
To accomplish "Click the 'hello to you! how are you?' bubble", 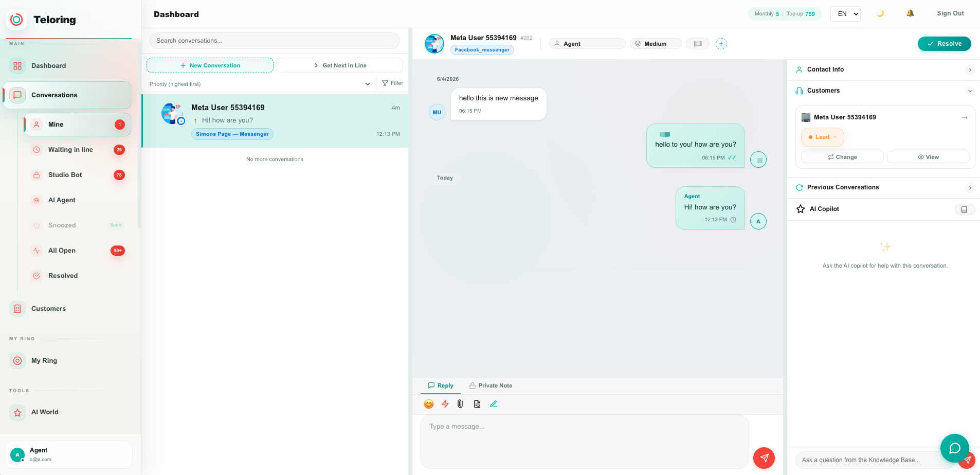I will click(x=696, y=146).
